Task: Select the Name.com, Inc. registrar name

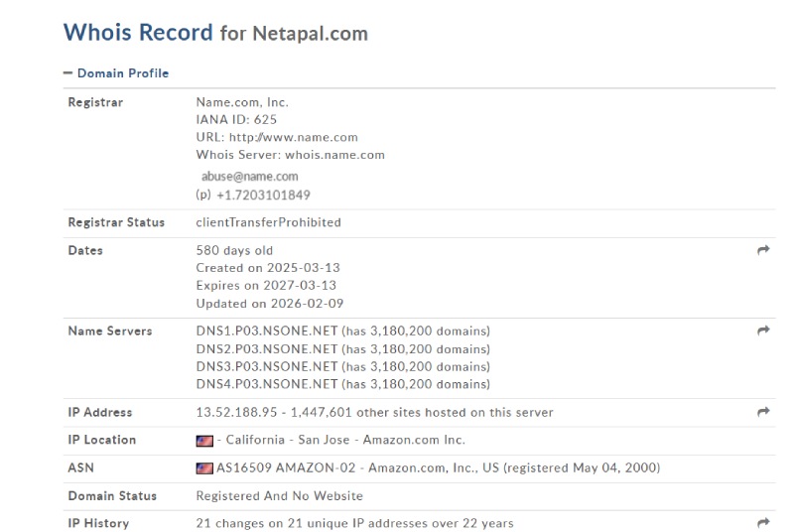Action: [x=242, y=102]
